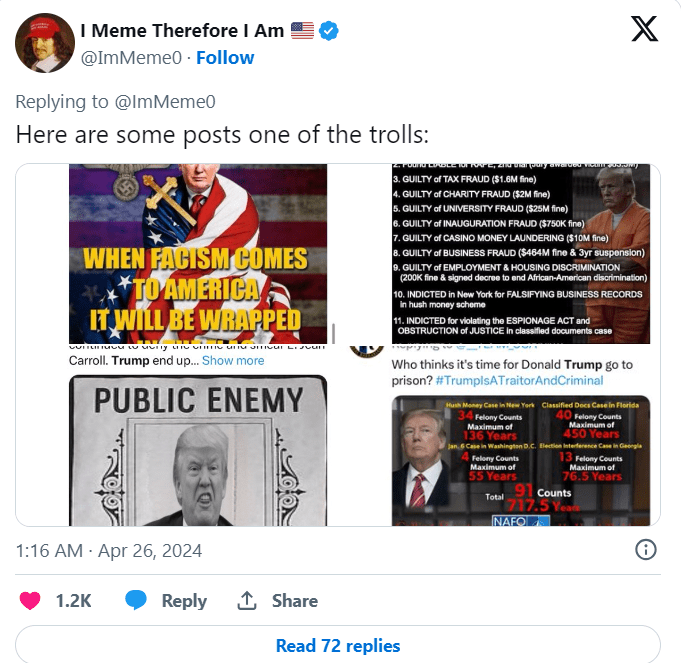681x663 pixels.
Task: Click the Reply text label
Action: coord(184,601)
